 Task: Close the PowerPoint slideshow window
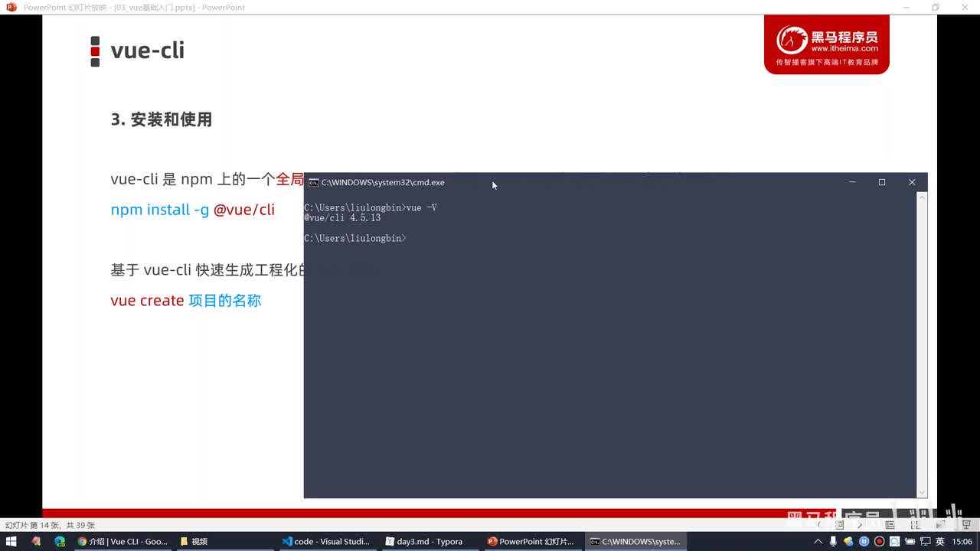click(x=965, y=7)
